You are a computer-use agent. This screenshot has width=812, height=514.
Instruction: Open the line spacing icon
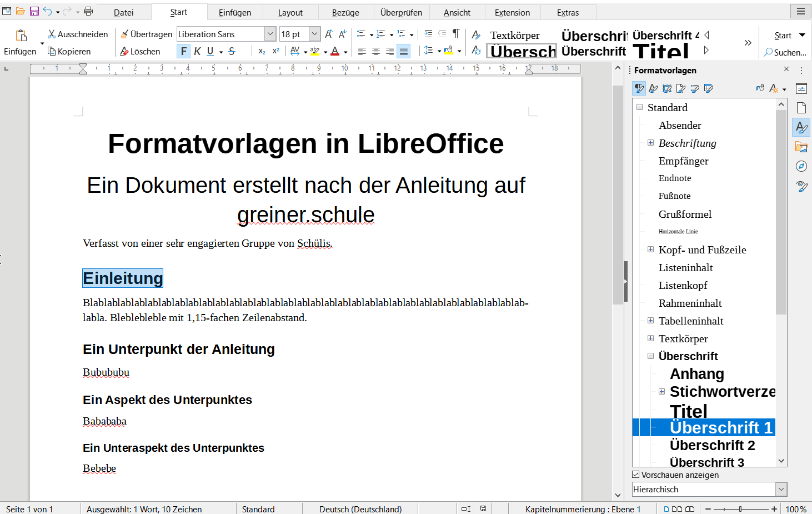pos(428,51)
